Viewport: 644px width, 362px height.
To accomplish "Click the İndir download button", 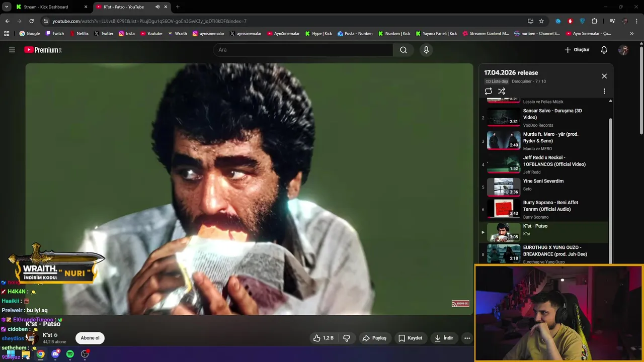I will 444,338.
